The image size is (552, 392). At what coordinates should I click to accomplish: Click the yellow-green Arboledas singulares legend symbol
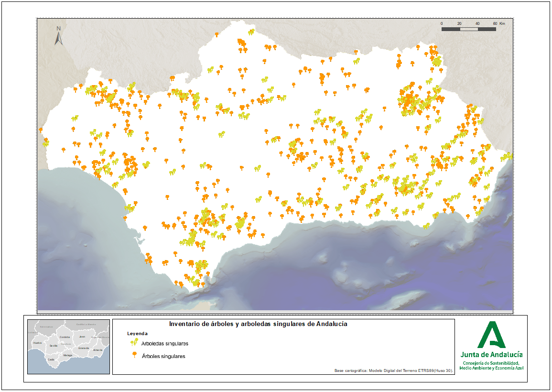(x=134, y=342)
